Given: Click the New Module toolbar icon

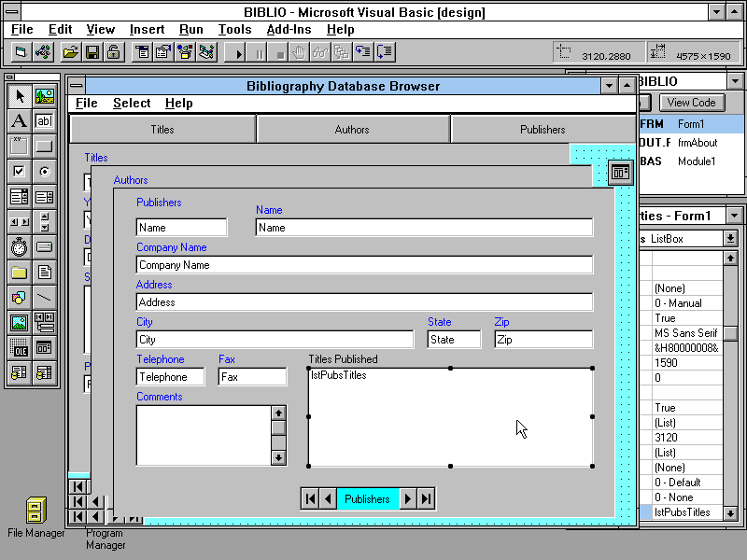Looking at the screenshot, I should (x=43, y=52).
